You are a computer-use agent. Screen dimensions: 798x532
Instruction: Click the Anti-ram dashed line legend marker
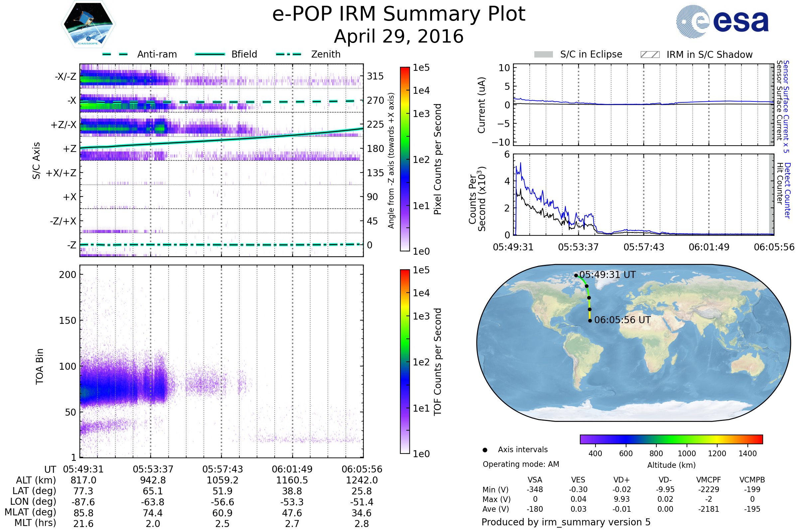115,54
